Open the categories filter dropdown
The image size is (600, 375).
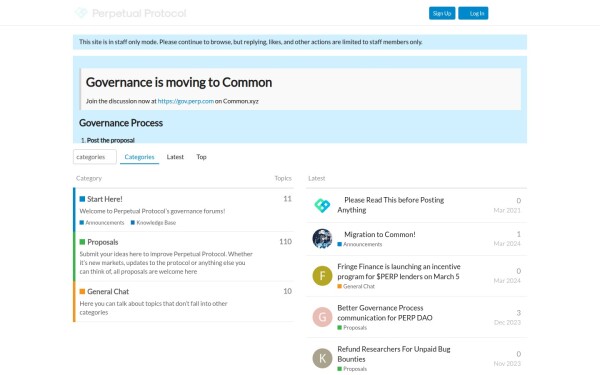[95, 157]
